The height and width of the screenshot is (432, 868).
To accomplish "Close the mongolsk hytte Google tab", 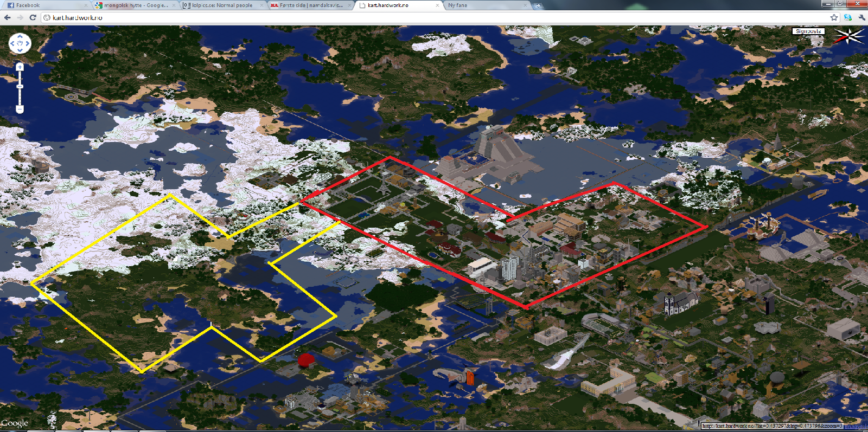I will pyautogui.click(x=174, y=5).
